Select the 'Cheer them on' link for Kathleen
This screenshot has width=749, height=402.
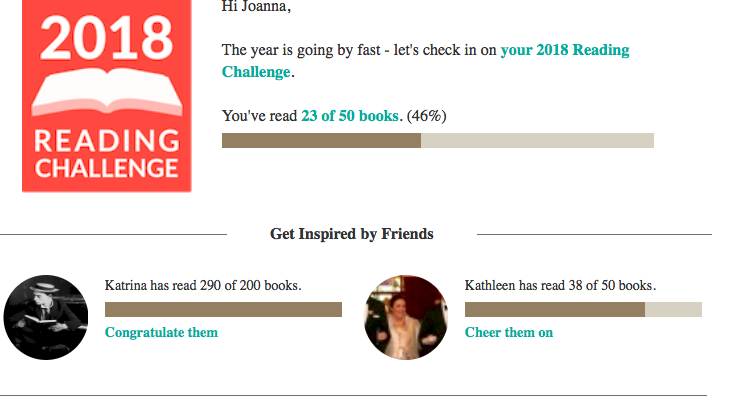[x=509, y=332]
